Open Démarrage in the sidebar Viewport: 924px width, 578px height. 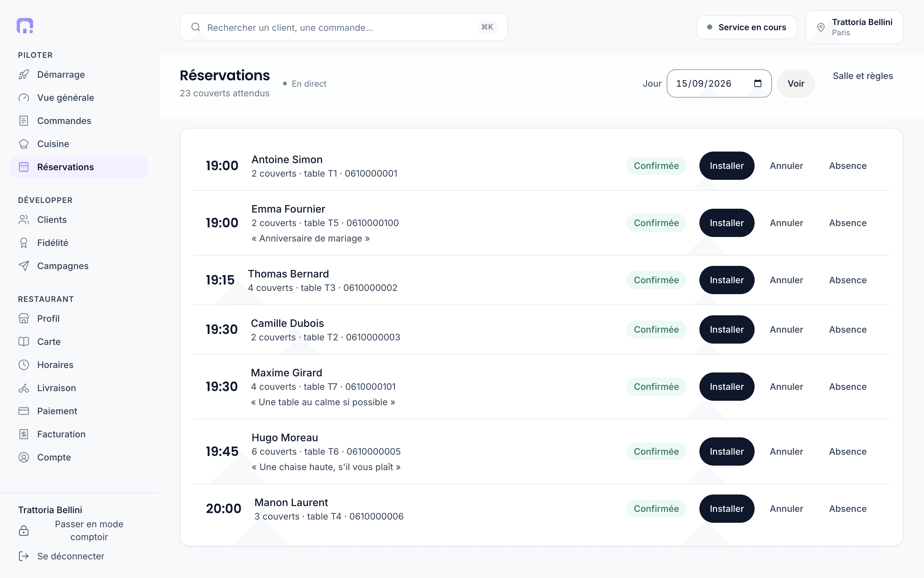[80, 74]
